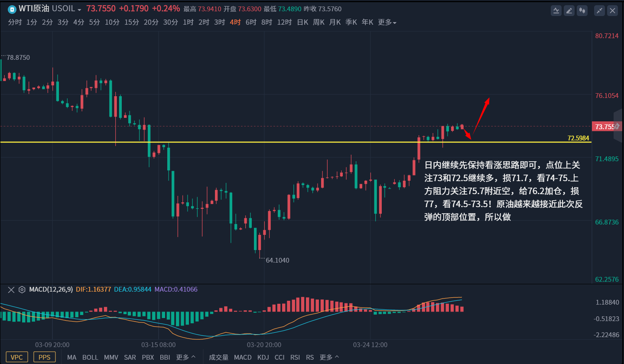Toggle the VPC indicator button
The width and height of the screenshot is (624, 364).
(x=17, y=357)
